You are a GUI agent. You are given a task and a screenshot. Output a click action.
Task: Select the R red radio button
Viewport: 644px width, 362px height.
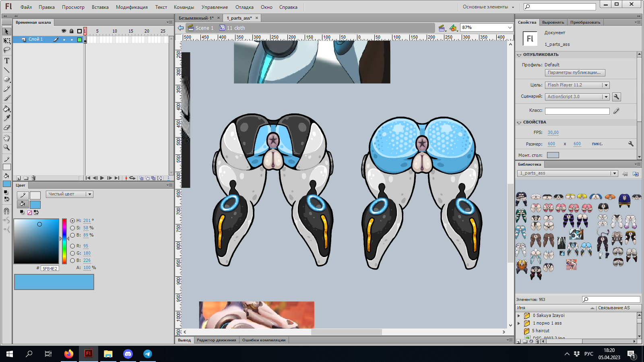72,246
